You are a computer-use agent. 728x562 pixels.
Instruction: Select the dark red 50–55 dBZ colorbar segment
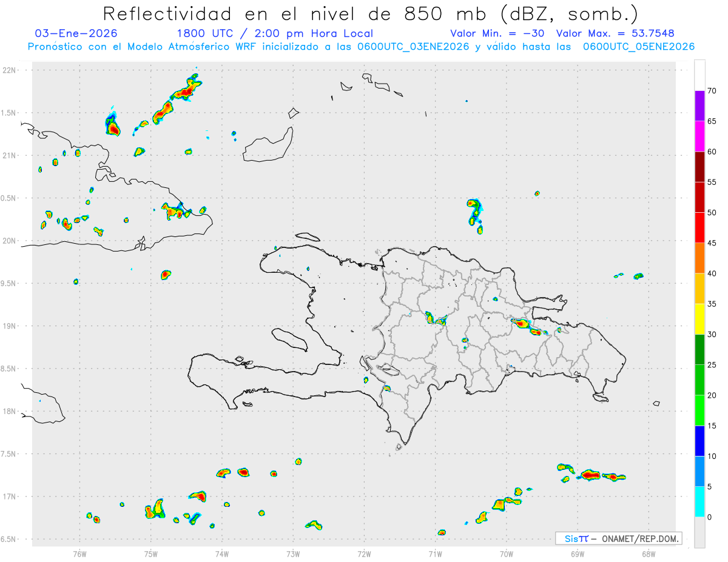pyautogui.click(x=699, y=197)
